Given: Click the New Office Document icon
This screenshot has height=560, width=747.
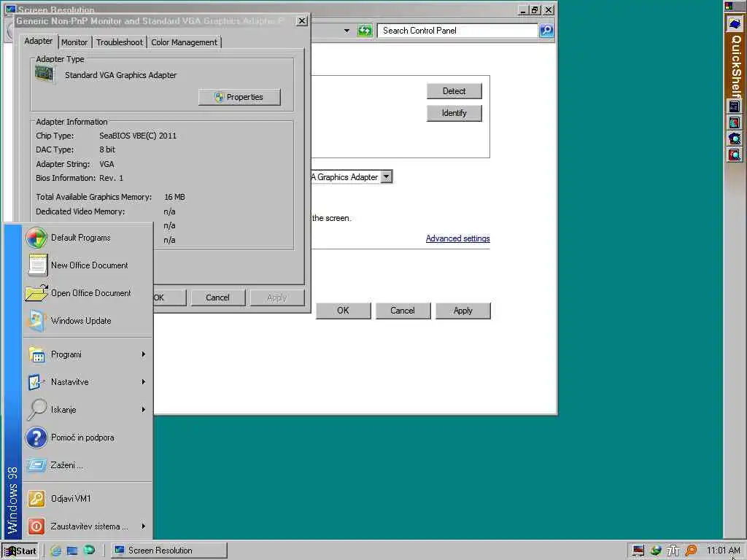Looking at the screenshot, I should (37, 265).
